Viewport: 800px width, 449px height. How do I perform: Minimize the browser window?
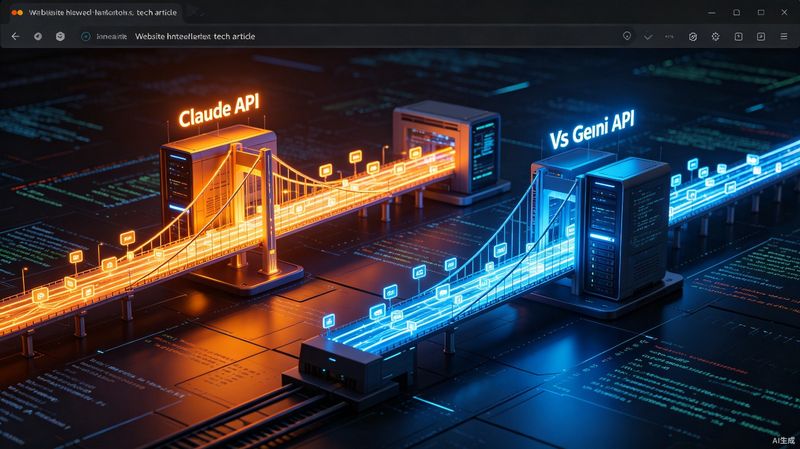[712, 12]
